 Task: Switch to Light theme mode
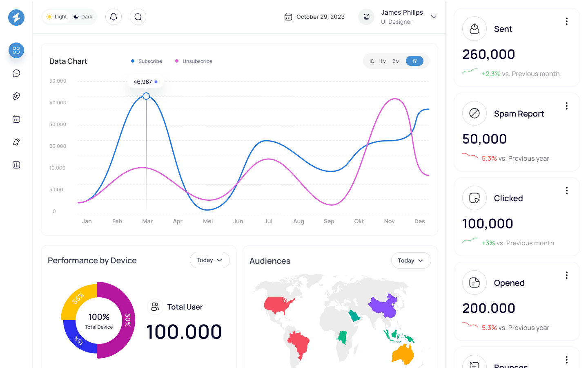[56, 17]
